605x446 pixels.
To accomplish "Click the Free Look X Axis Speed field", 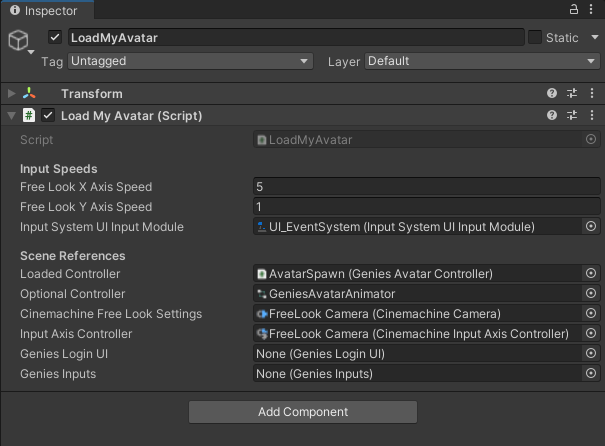I will [427, 187].
